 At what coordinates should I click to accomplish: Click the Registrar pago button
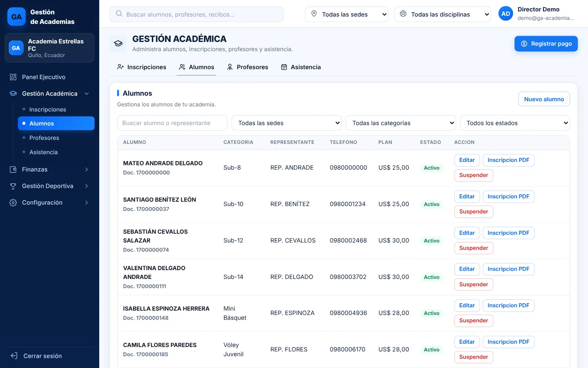click(546, 44)
